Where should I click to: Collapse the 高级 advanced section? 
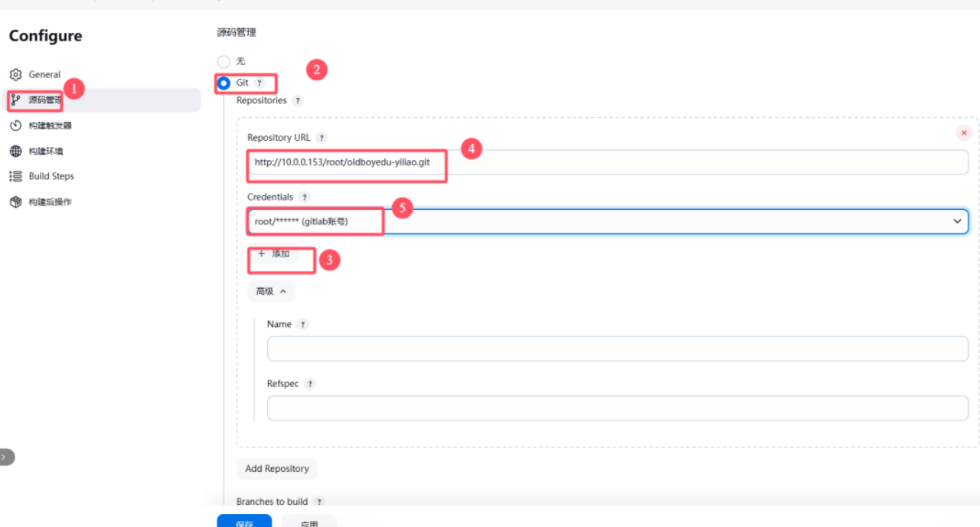tap(271, 291)
